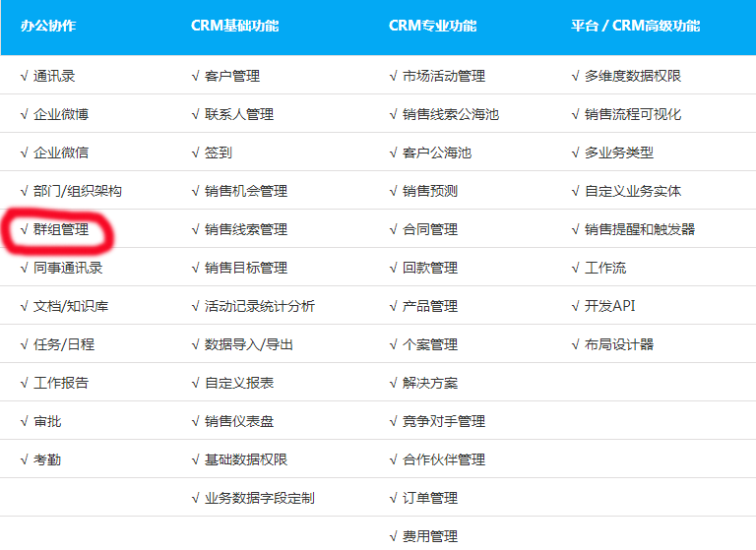Image resolution: width=756 pixels, height=550 pixels.
Task: Click the 客户管理 feature
Action: point(232,76)
